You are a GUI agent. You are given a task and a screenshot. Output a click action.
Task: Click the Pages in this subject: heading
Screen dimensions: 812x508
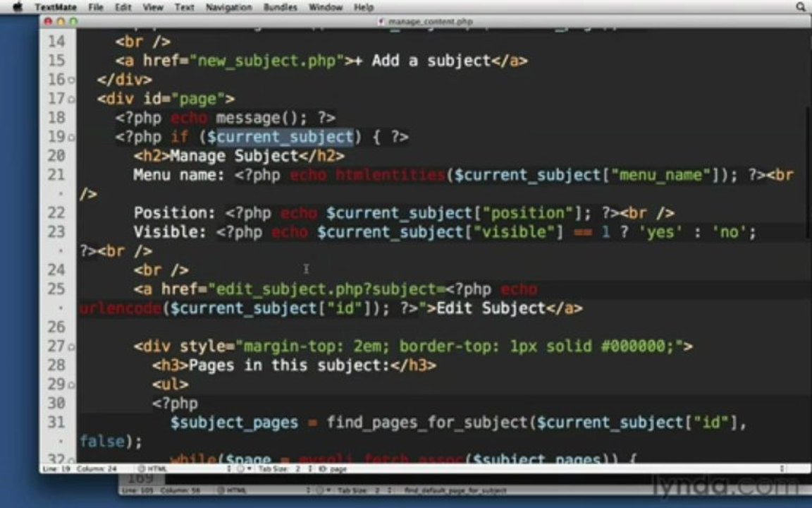[289, 365]
